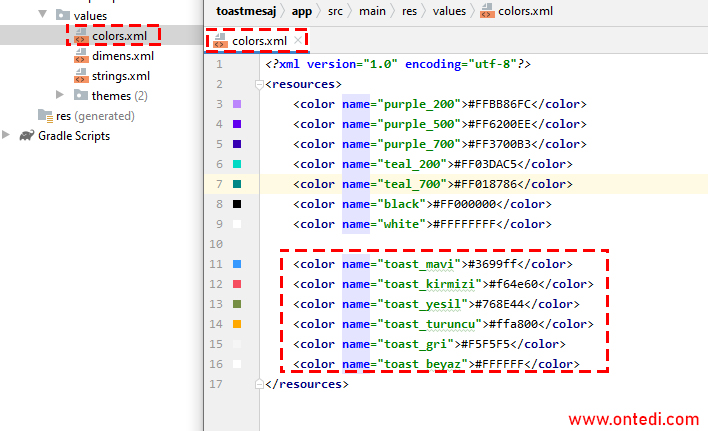This screenshot has width=708, height=431.
Task: Open color picker for toast_kirmizi gutter swatch
Action: point(237,284)
